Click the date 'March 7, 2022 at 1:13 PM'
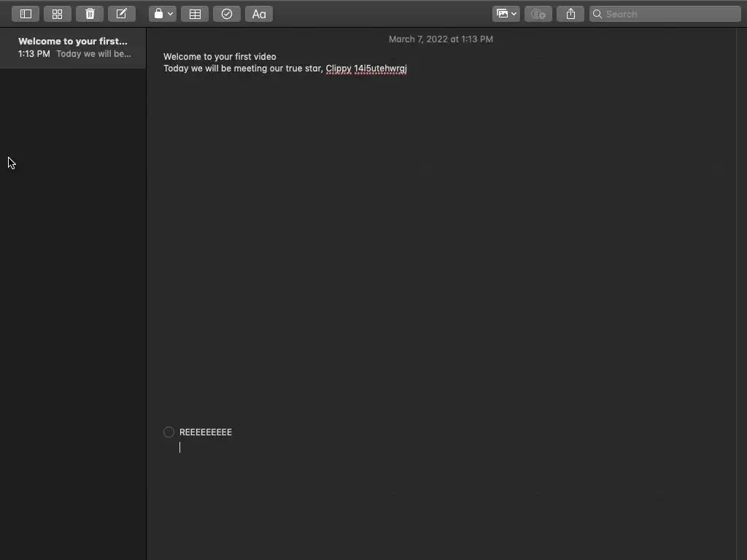The height and width of the screenshot is (560, 747). (x=441, y=39)
